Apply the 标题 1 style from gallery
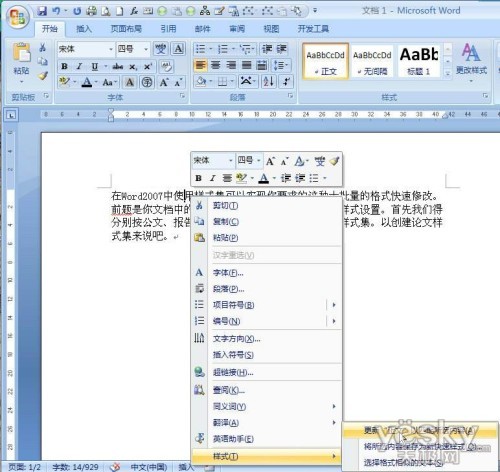Screen dimensions: 500x472 [419, 62]
